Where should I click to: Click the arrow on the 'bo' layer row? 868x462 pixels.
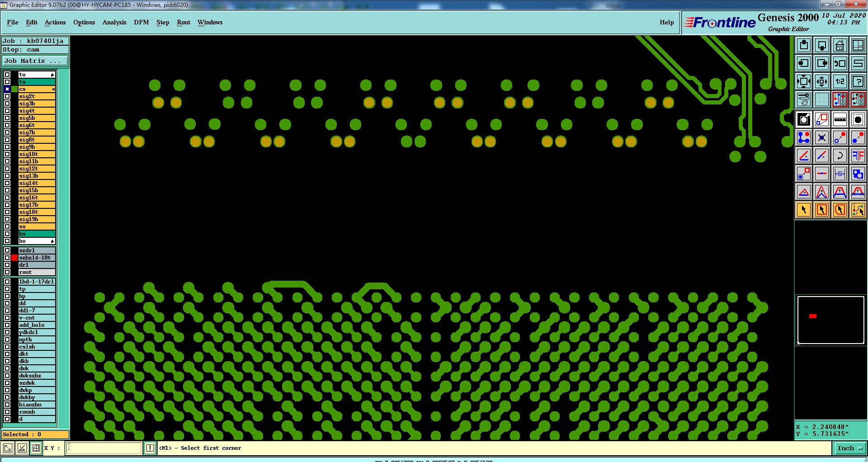click(x=52, y=241)
